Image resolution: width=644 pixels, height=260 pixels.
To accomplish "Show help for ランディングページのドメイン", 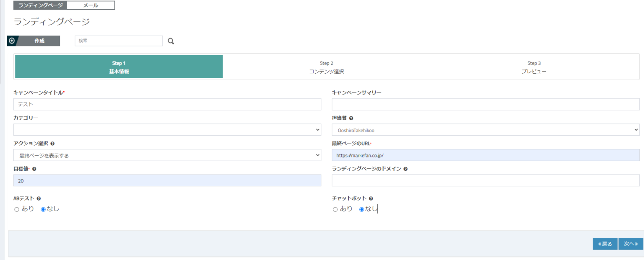I will tap(405, 169).
